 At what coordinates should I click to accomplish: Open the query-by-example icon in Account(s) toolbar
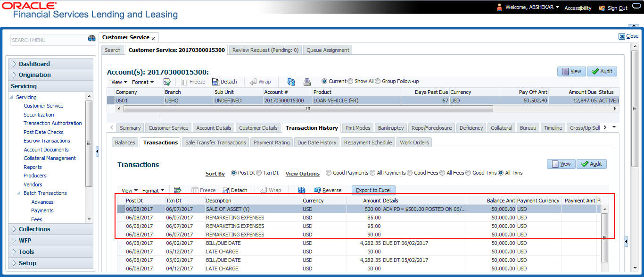click(167, 82)
